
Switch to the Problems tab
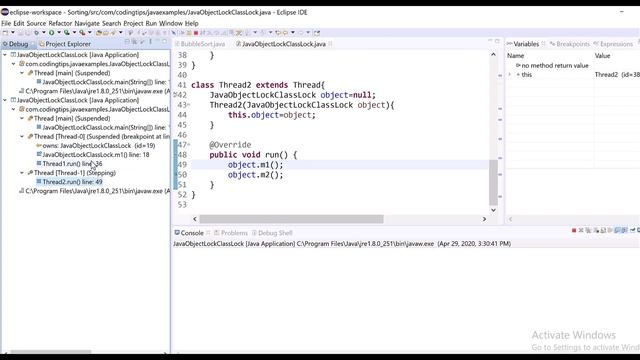pos(231,233)
